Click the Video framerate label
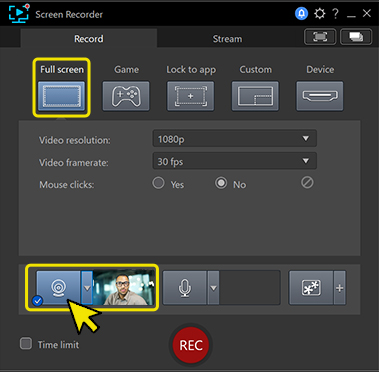The width and height of the screenshot is (379, 372). pos(74,163)
